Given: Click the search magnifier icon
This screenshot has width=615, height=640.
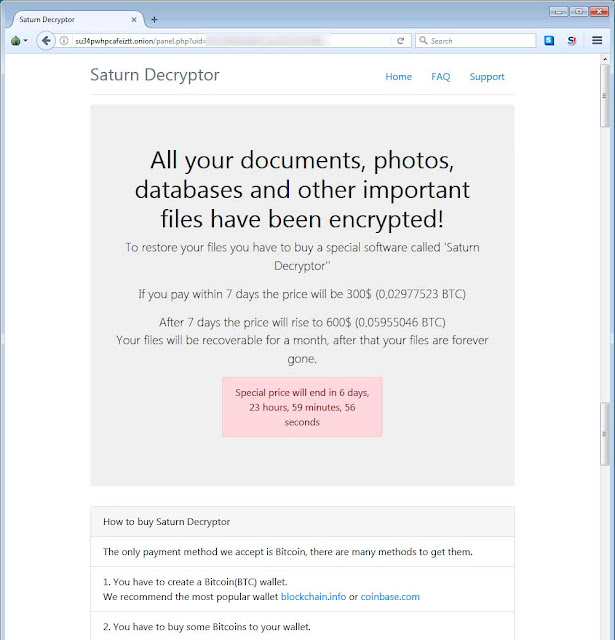Looking at the screenshot, I should (423, 40).
